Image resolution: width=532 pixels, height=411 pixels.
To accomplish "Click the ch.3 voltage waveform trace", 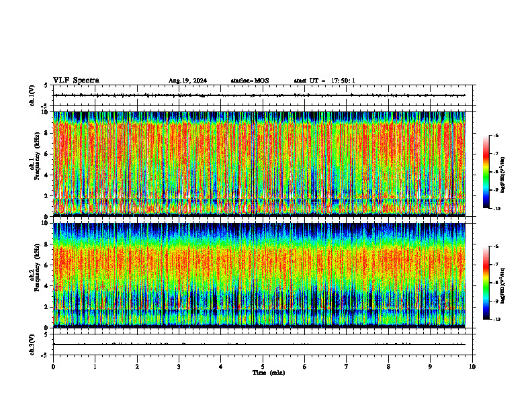I will point(259,345).
